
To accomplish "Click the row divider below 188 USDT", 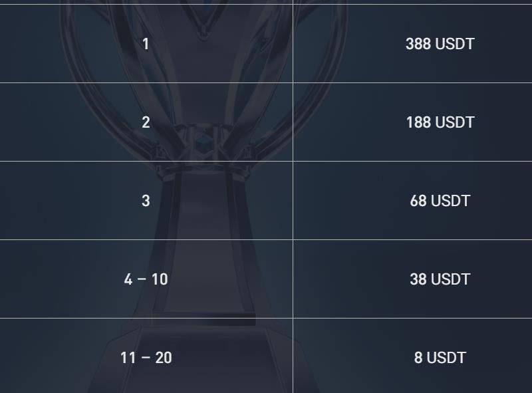I will 412,161.
